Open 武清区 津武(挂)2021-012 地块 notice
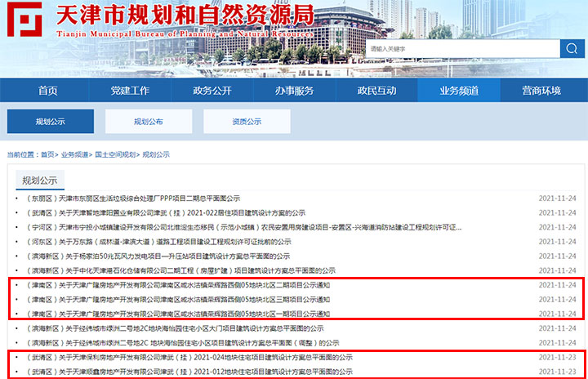This screenshot has width=588, height=379. point(189,372)
